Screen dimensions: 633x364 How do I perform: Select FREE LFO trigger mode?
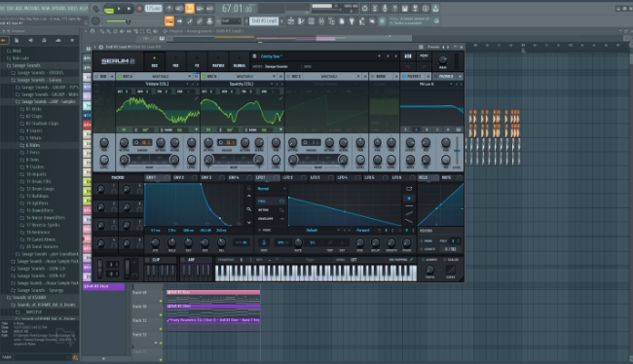click(x=271, y=200)
